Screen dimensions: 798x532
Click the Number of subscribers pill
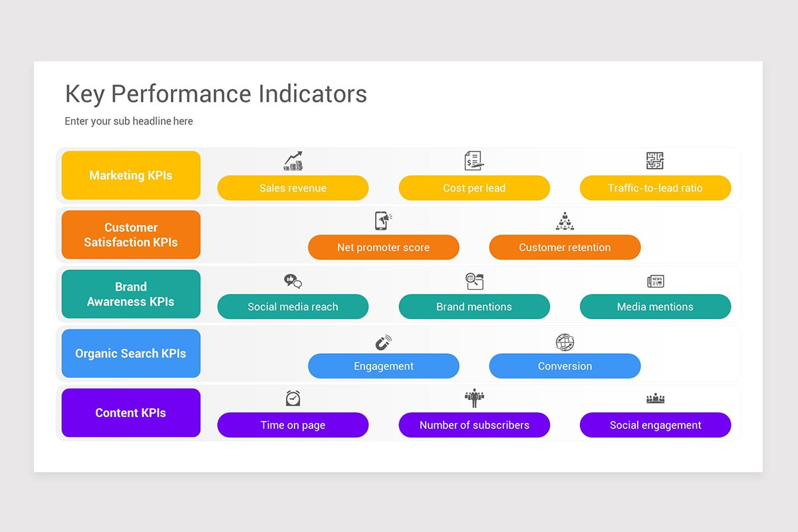tap(474, 425)
